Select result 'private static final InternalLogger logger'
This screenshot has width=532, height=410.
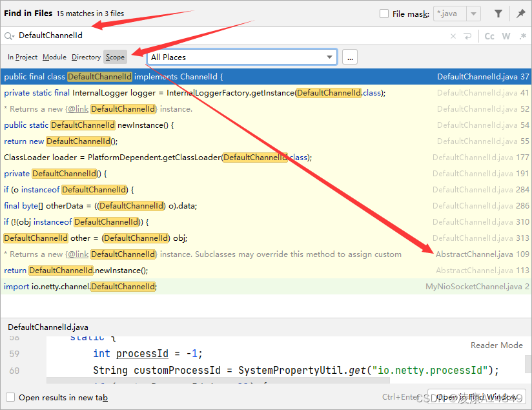pyautogui.click(x=266, y=93)
